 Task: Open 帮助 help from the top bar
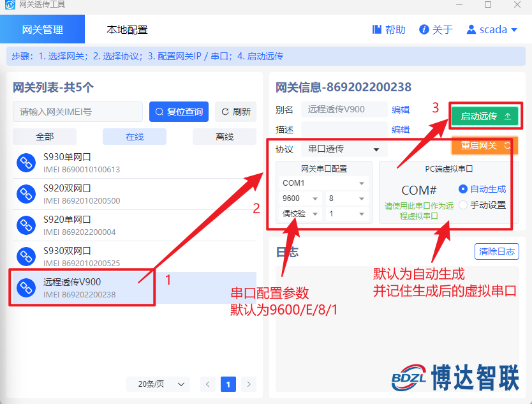point(389,29)
